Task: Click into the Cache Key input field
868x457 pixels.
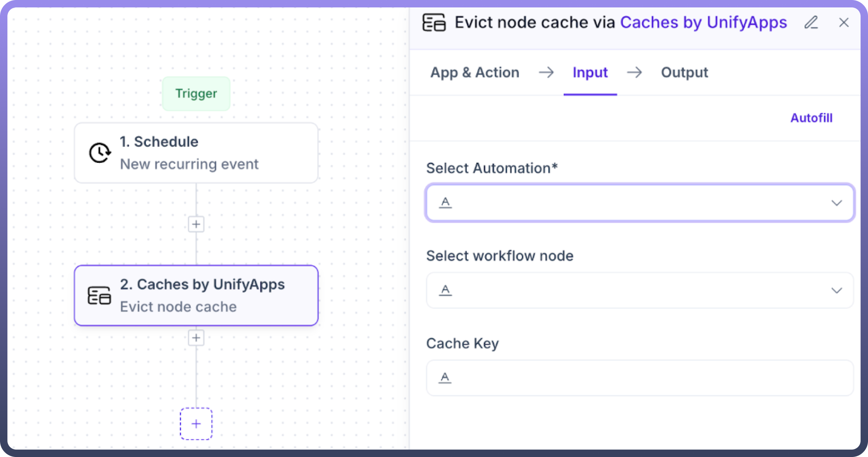Action: pos(645,378)
